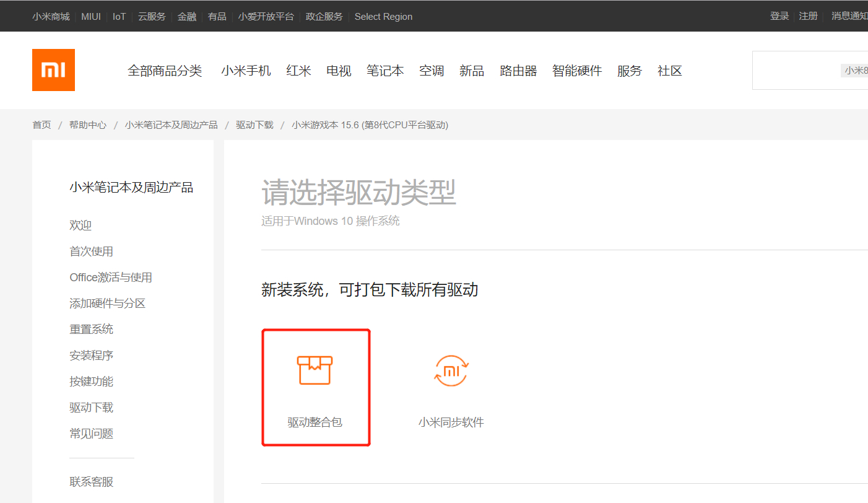
Task: Open 按键功能 in the sidebar
Action: [92, 382]
